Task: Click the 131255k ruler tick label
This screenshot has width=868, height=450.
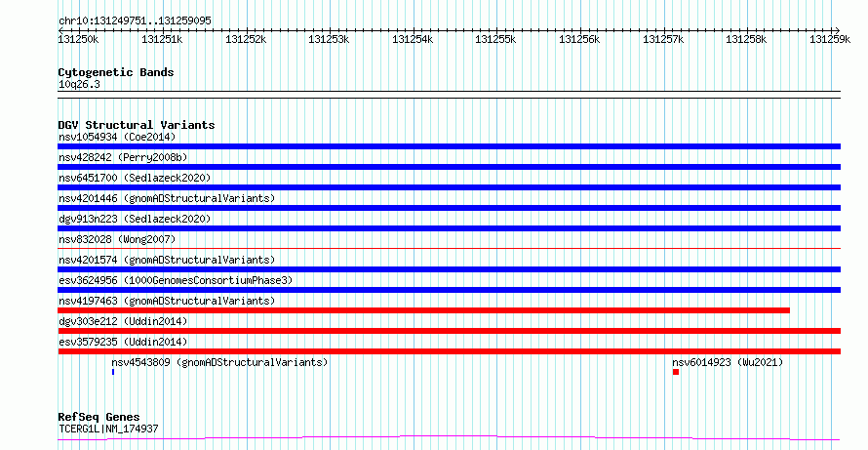Action: click(x=496, y=39)
